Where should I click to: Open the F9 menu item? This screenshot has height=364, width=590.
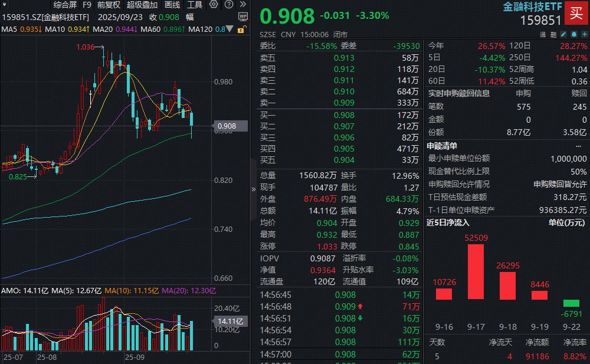[x=87, y=5]
